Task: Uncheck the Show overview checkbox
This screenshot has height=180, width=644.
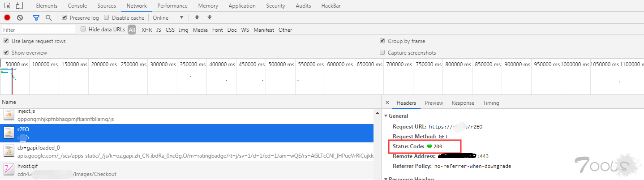Action: coord(6,52)
